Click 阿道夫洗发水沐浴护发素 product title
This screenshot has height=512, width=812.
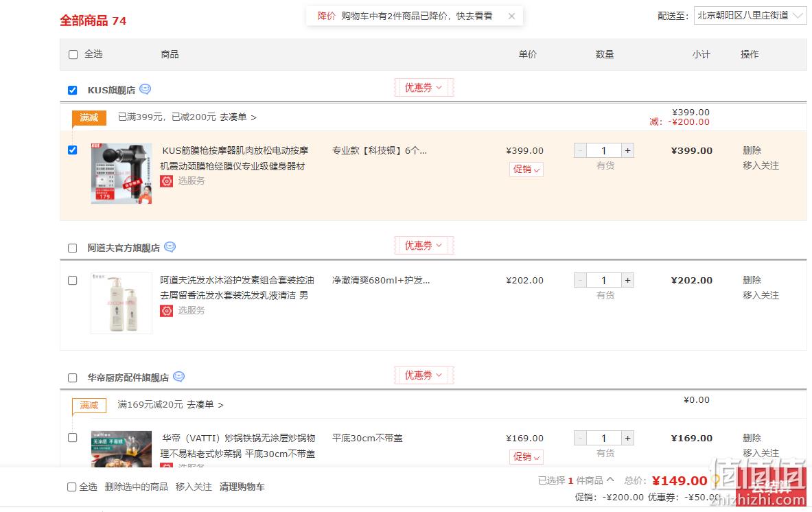(x=237, y=288)
